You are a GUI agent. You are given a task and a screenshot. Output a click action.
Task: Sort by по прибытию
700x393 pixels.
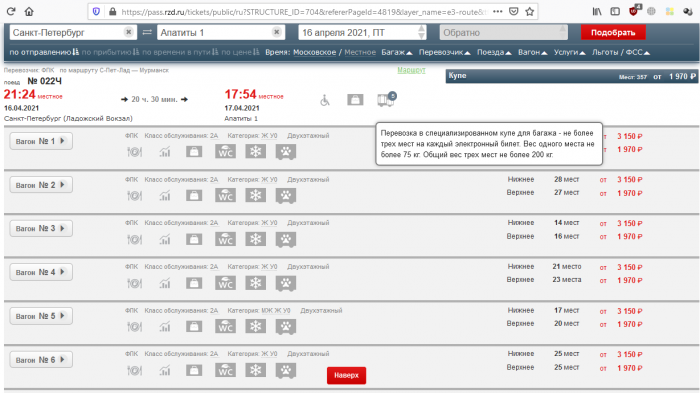pos(110,52)
